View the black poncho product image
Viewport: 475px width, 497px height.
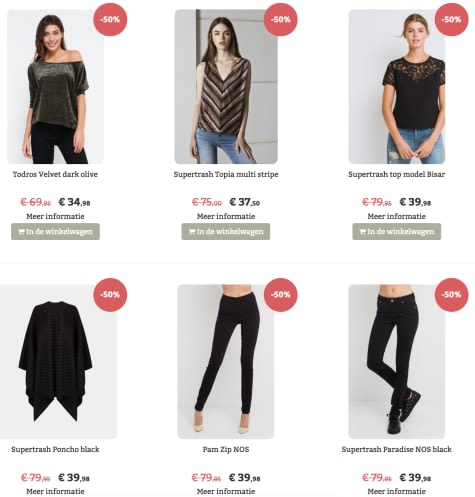tap(58, 362)
